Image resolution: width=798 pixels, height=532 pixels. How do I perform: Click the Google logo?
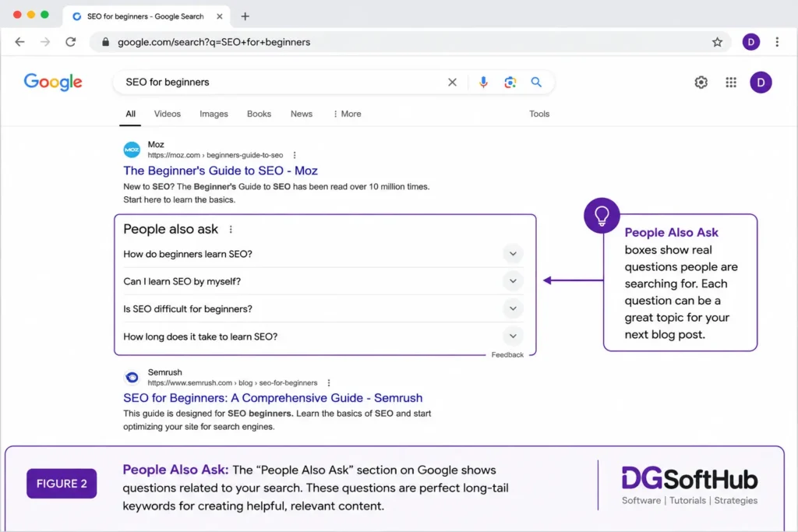53,82
